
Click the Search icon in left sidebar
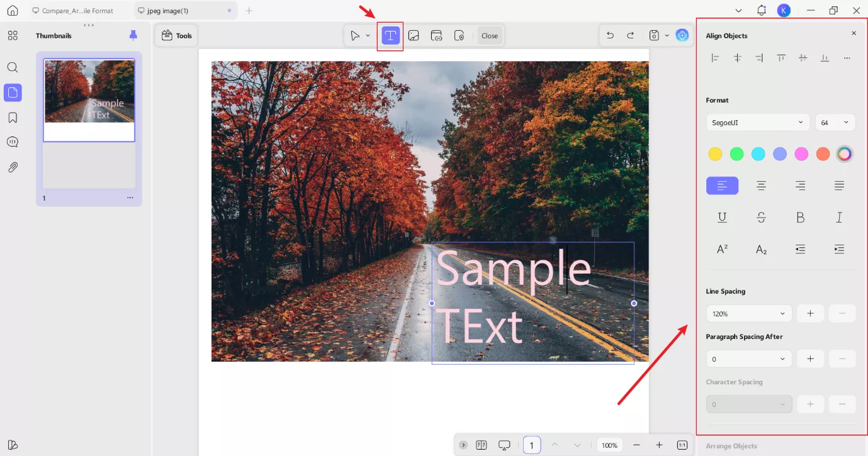click(13, 67)
